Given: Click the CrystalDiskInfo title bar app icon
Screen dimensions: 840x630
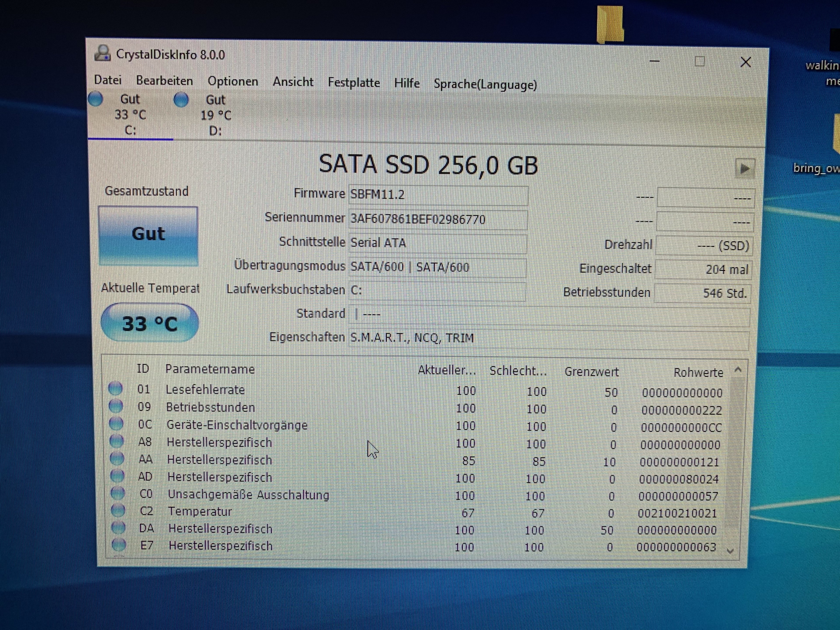Looking at the screenshot, I should point(102,53).
